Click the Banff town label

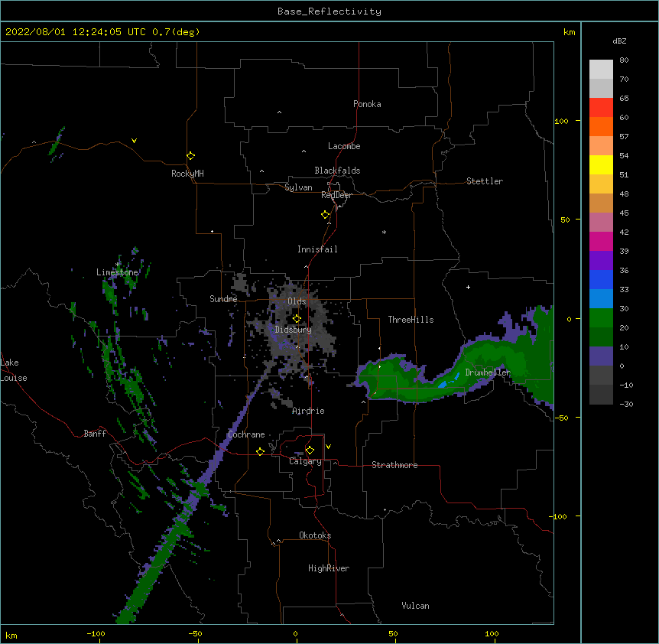click(x=95, y=434)
